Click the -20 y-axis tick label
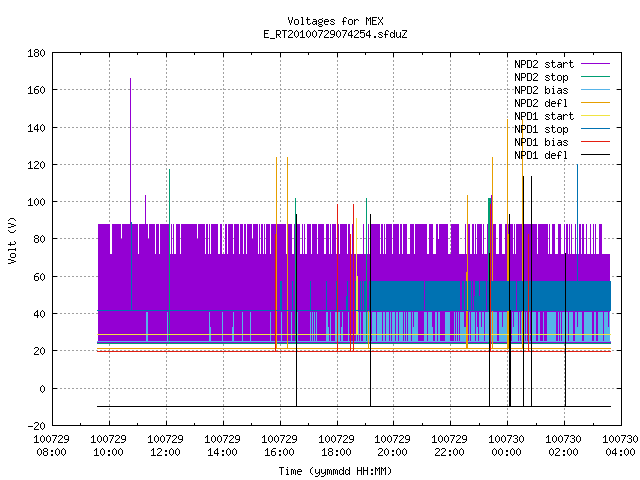This screenshot has height=480, width=640. tap(36, 426)
